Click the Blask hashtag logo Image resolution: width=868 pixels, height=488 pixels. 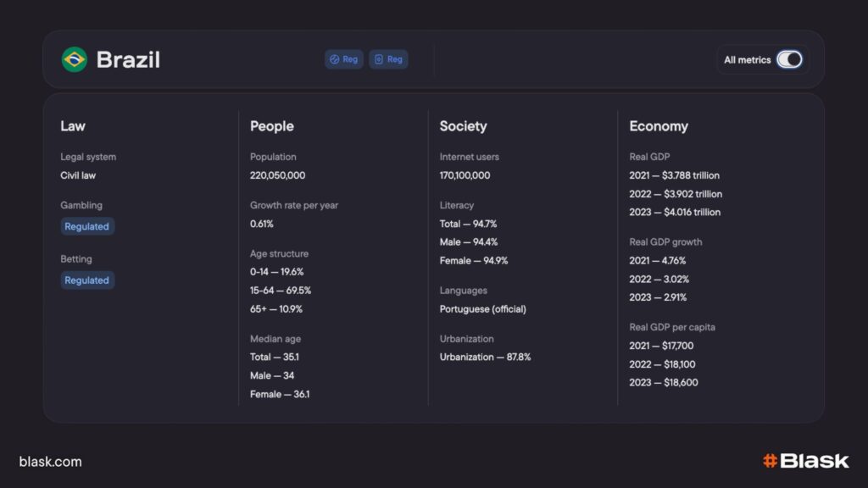tap(805, 461)
